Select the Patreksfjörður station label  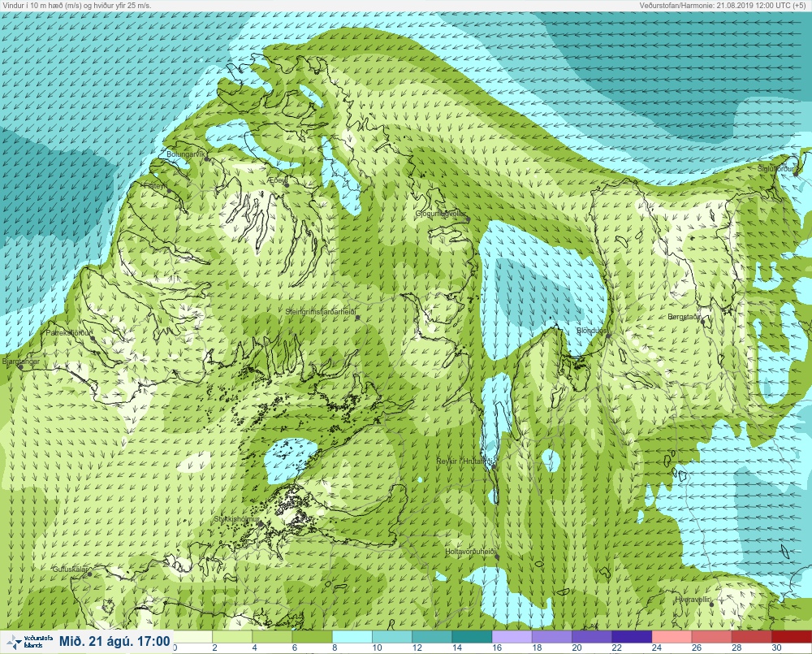coord(68,333)
